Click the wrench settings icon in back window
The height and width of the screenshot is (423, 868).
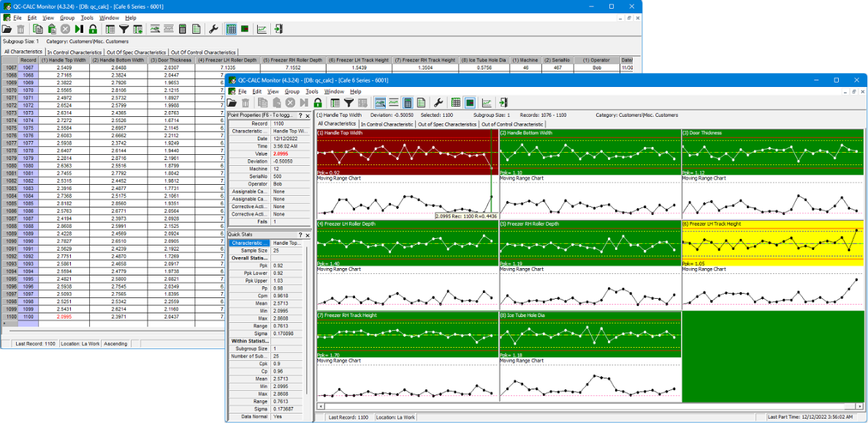pos(213,28)
